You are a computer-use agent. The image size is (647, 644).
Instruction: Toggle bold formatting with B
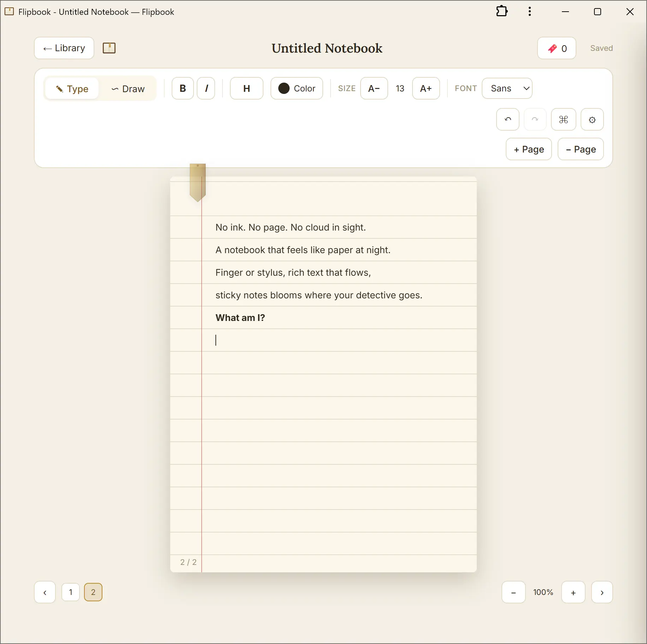point(183,88)
